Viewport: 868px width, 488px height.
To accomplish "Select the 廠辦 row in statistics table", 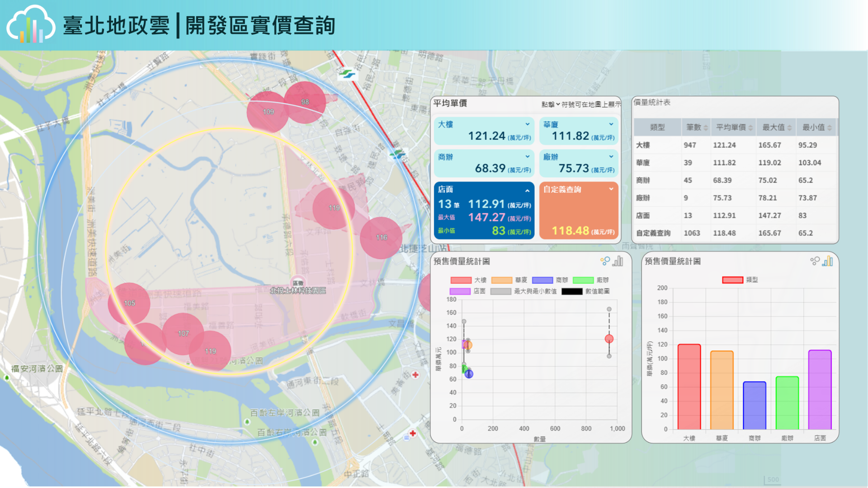I will (735, 198).
